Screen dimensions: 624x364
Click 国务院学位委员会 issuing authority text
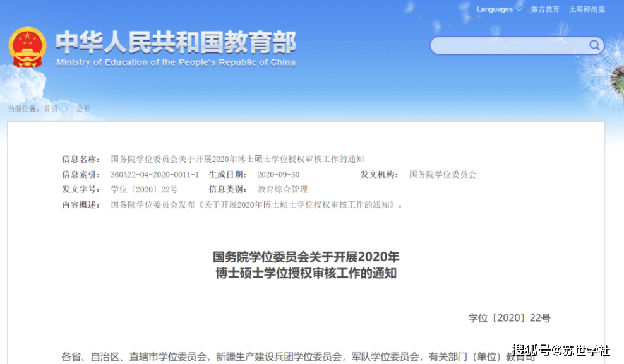click(443, 174)
